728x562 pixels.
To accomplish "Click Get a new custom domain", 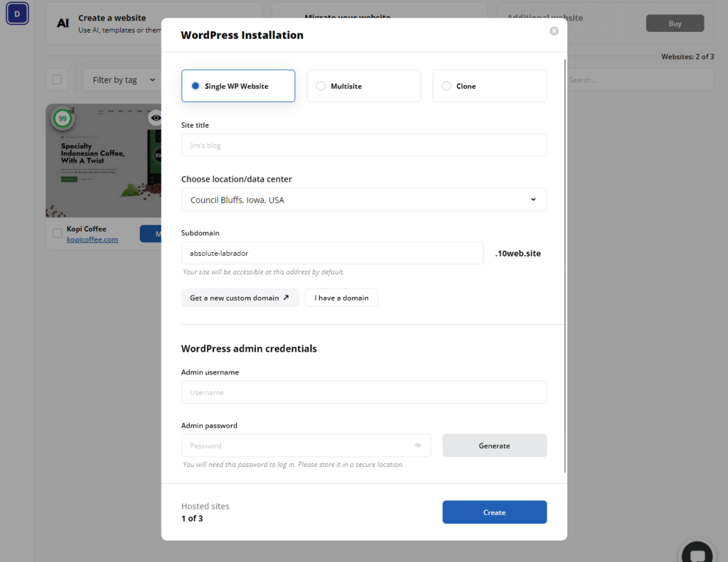I will [240, 298].
